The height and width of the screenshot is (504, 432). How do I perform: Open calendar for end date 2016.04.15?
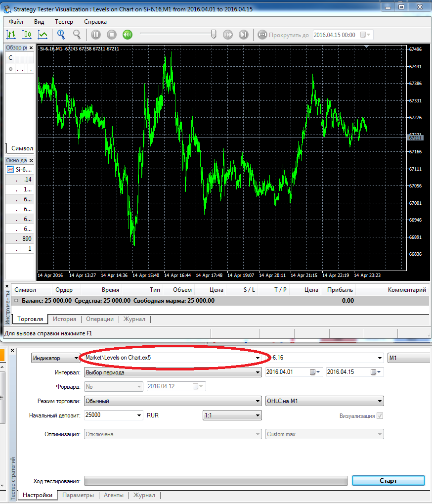coord(376,372)
